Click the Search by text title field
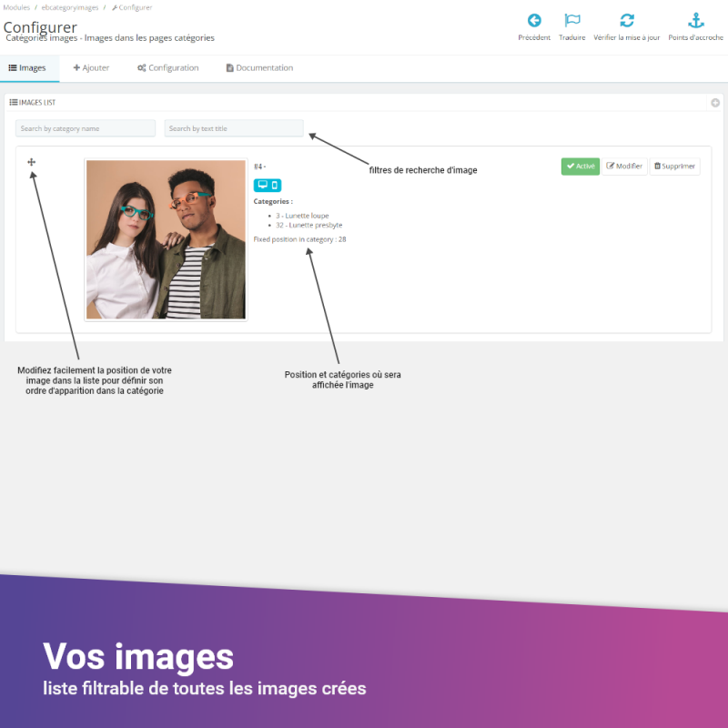 [233, 127]
